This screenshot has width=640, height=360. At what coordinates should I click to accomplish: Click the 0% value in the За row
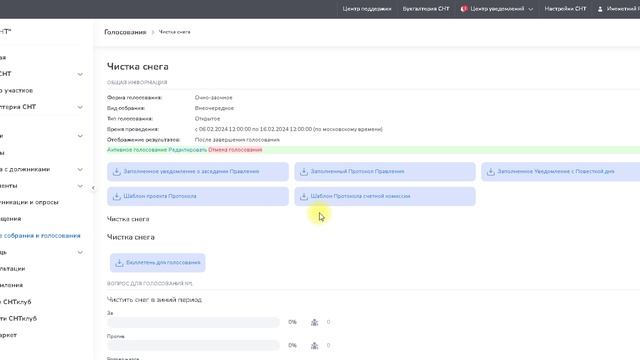point(292,322)
